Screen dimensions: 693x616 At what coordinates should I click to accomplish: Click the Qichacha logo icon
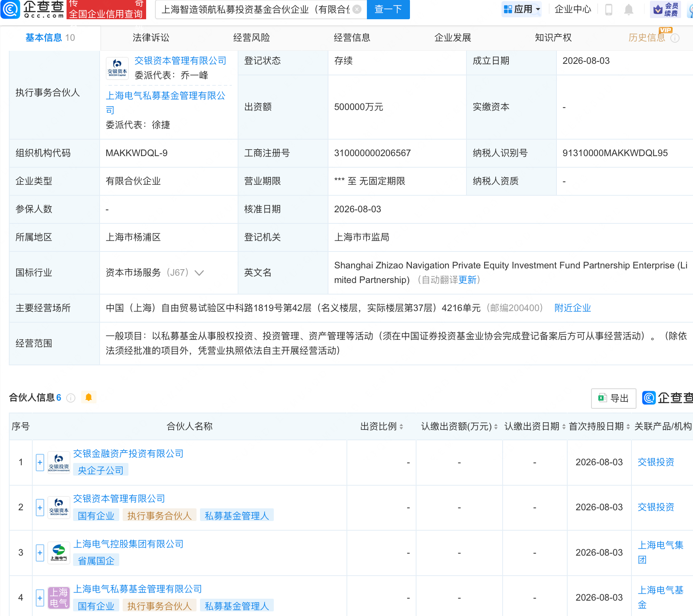(x=10, y=9)
